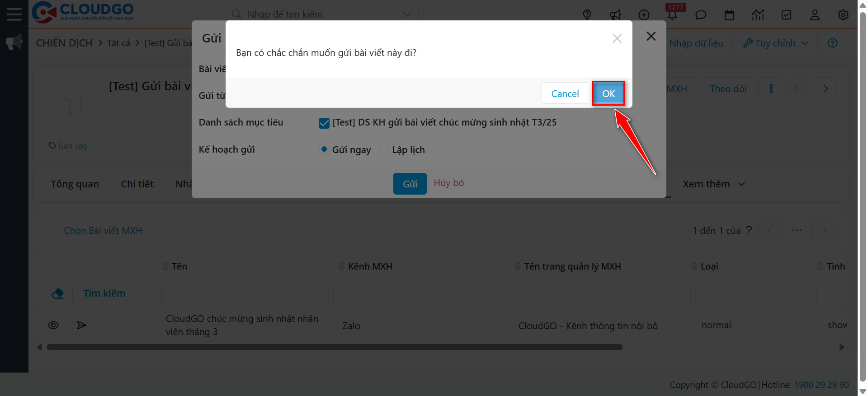The height and width of the screenshot is (396, 868).
Task: Open the chat bubble icon
Action: point(701,15)
